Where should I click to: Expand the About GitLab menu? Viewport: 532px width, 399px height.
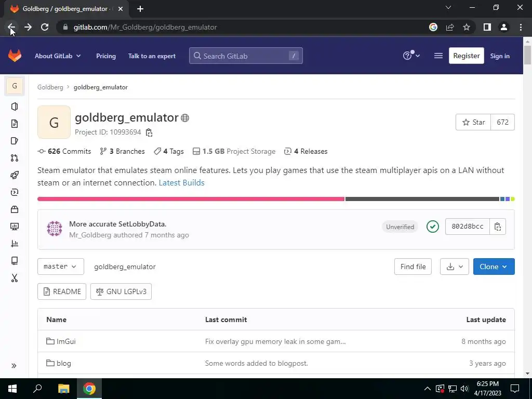pos(58,56)
